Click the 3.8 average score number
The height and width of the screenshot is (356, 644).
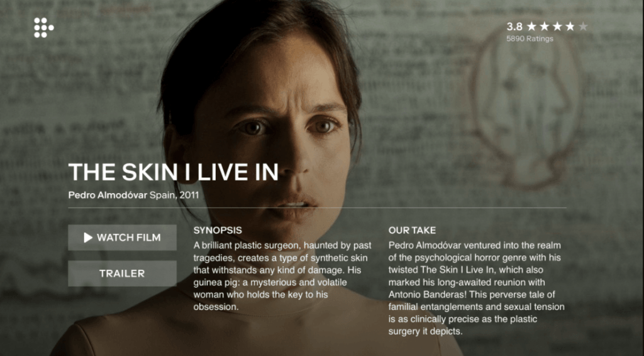[x=514, y=26]
